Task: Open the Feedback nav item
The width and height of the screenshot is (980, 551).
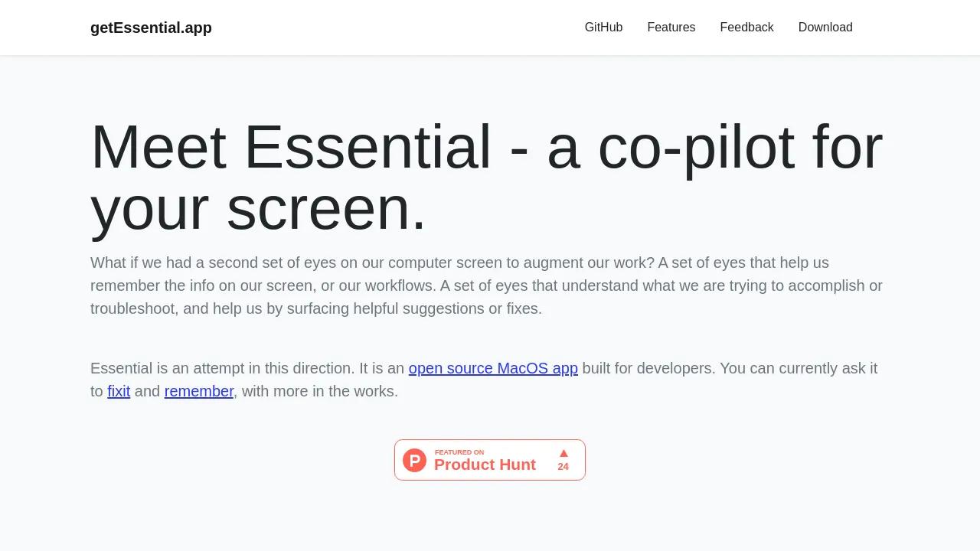Action: tap(746, 28)
